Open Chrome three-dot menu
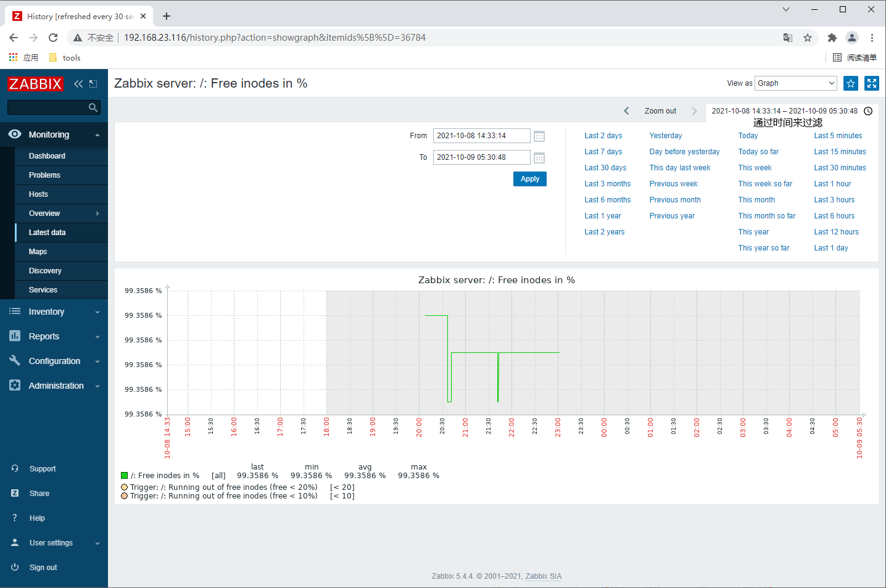This screenshot has width=886, height=588. (x=872, y=38)
